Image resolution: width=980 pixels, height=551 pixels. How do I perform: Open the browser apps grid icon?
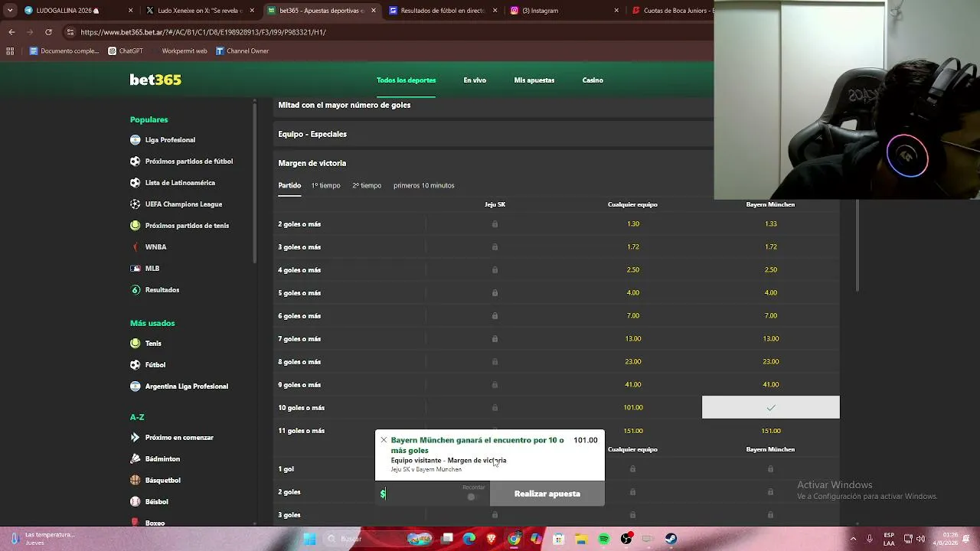coord(10,51)
